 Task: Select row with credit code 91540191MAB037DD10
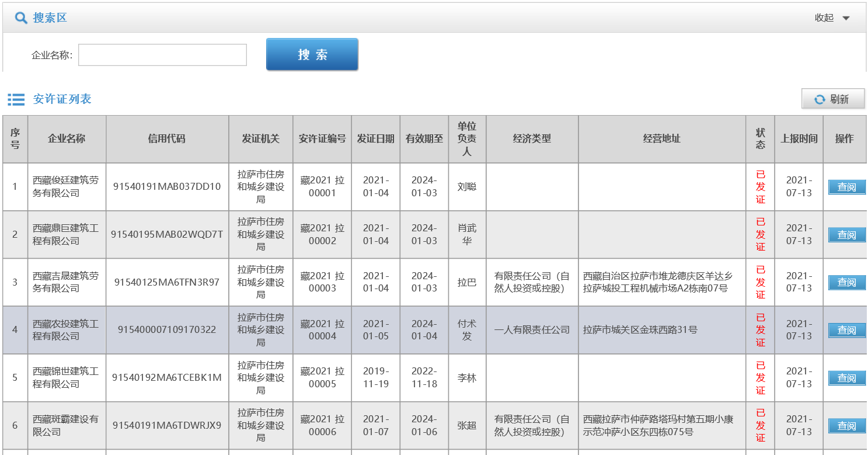pyautogui.click(x=167, y=187)
